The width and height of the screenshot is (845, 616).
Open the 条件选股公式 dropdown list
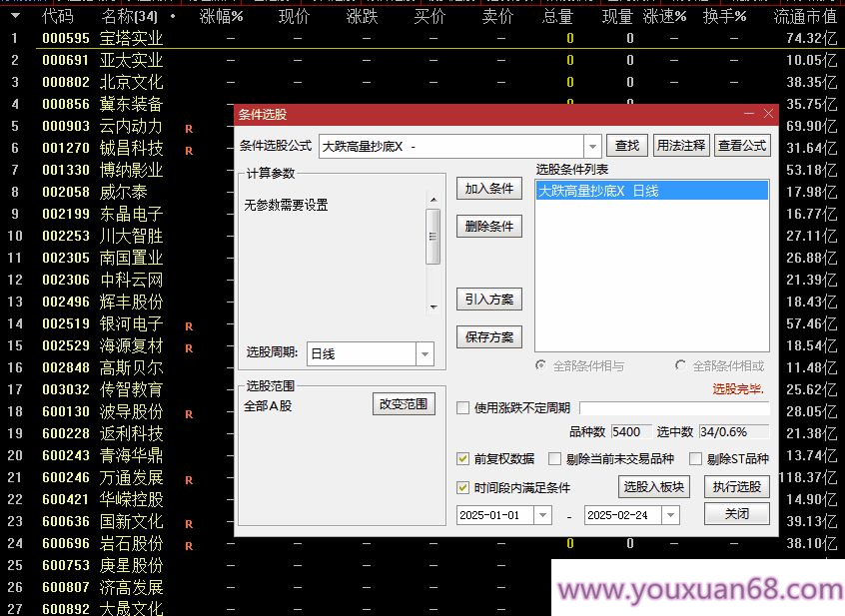[x=592, y=146]
